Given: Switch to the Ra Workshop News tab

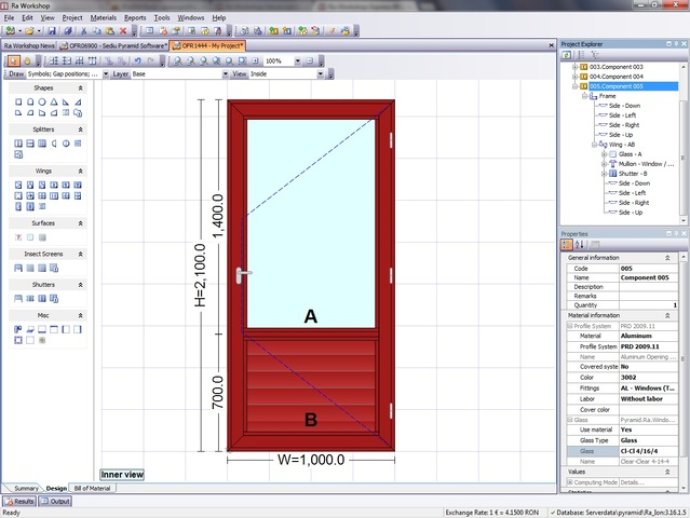Looking at the screenshot, I should coord(29,46).
